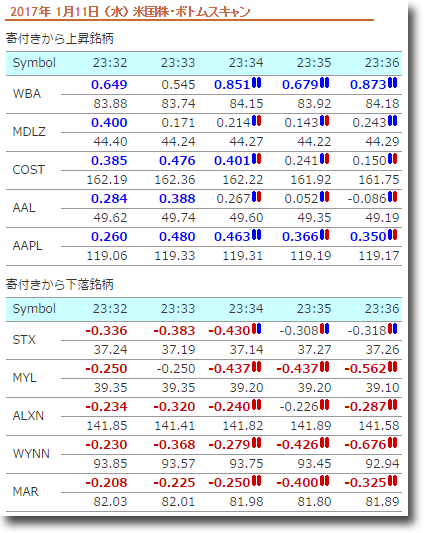Click the candlestick icon beside WYNN -0.676
425x533 pixels.
(392, 443)
